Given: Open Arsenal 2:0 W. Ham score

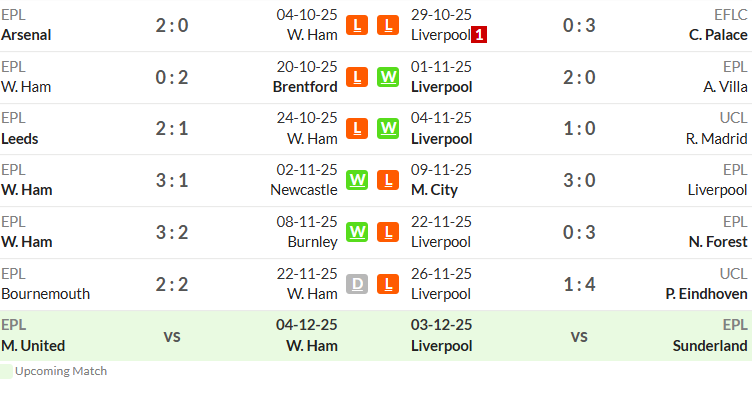Looking at the screenshot, I should click(172, 25).
